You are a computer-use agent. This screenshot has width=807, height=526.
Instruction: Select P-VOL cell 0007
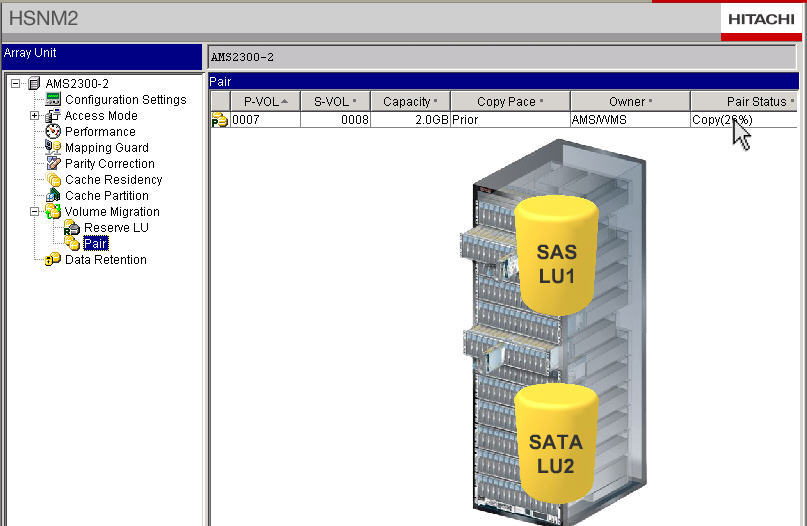tap(266, 119)
